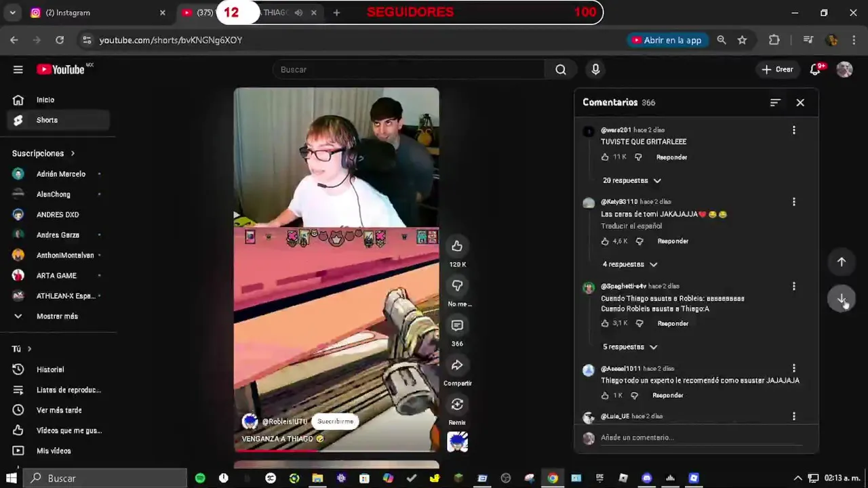Image resolution: width=868 pixels, height=488 pixels.
Task: Reload the page
Action: 60,40
